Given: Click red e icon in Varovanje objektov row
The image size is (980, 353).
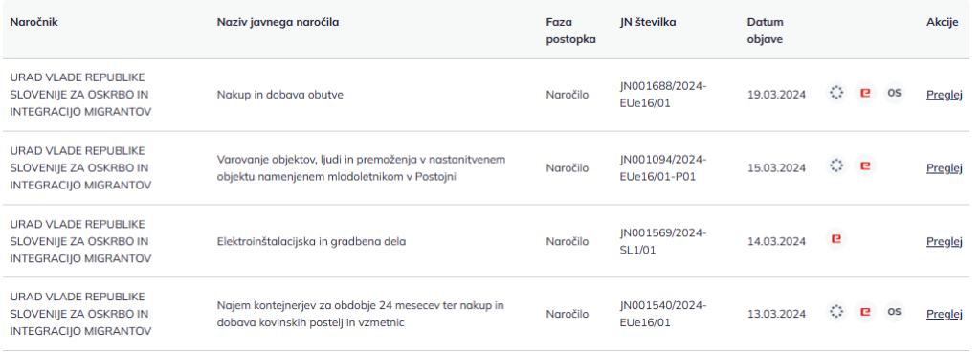Looking at the screenshot, I should [865, 166].
